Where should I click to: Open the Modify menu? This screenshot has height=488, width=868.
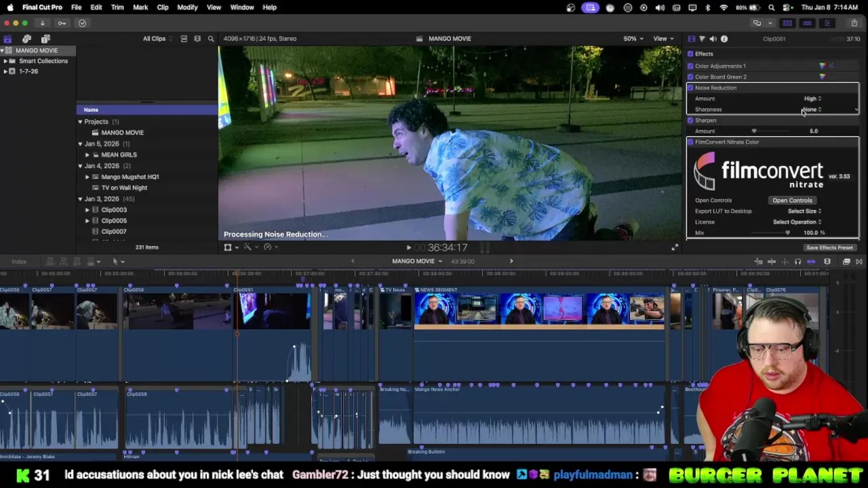[x=187, y=7]
